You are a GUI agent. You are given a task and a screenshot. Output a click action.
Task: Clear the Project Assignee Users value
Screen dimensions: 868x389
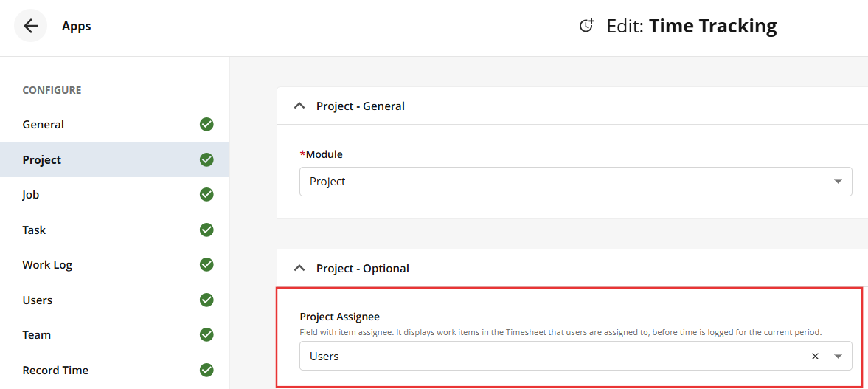[x=815, y=357]
